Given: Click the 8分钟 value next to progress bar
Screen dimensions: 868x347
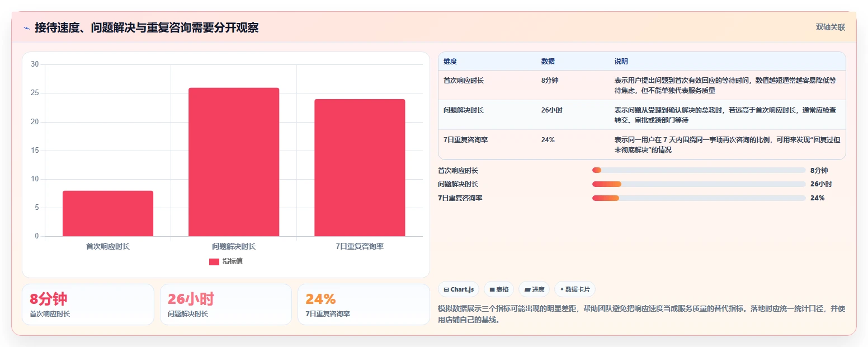Looking at the screenshot, I should [819, 170].
